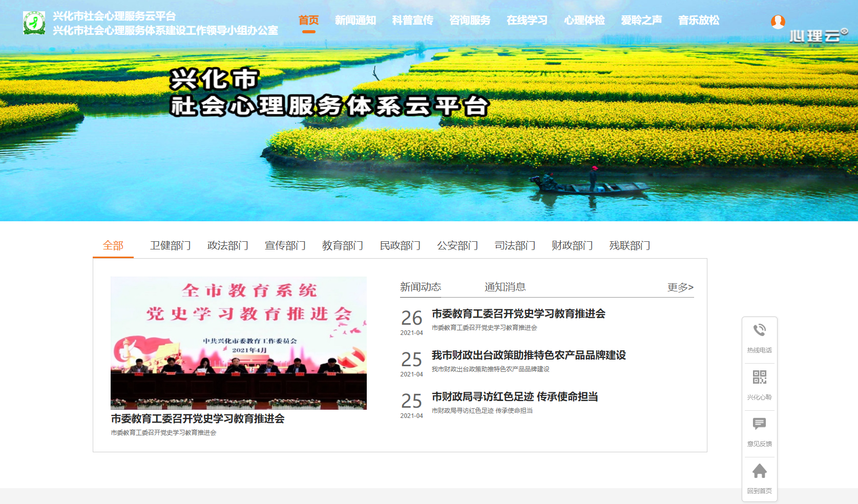Open the 心理体检 navigation menu
The height and width of the screenshot is (504, 858).
(x=584, y=20)
